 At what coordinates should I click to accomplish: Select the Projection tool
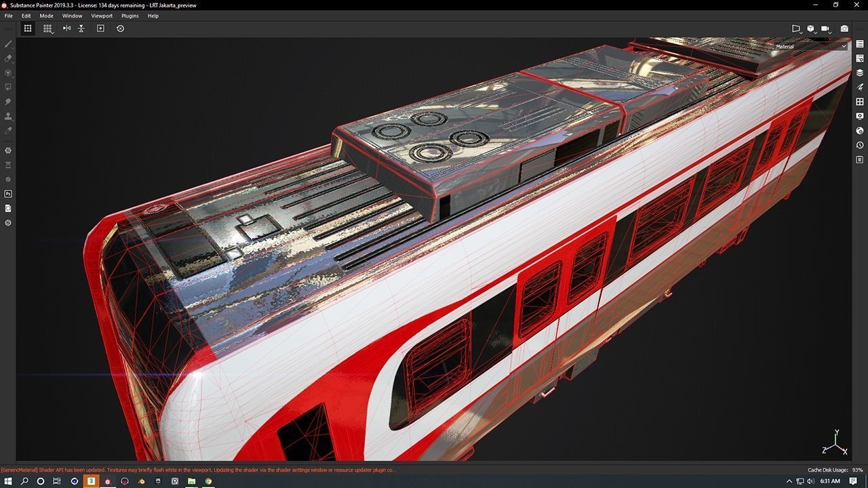pyautogui.click(x=8, y=73)
